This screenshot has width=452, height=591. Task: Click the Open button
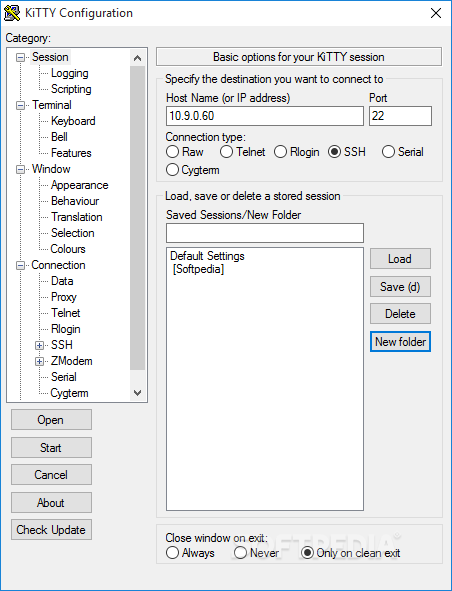[51, 420]
